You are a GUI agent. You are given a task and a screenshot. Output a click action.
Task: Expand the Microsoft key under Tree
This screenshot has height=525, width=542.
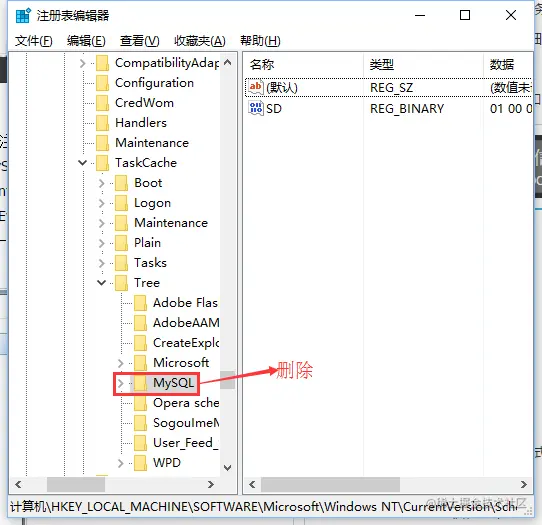(121, 363)
